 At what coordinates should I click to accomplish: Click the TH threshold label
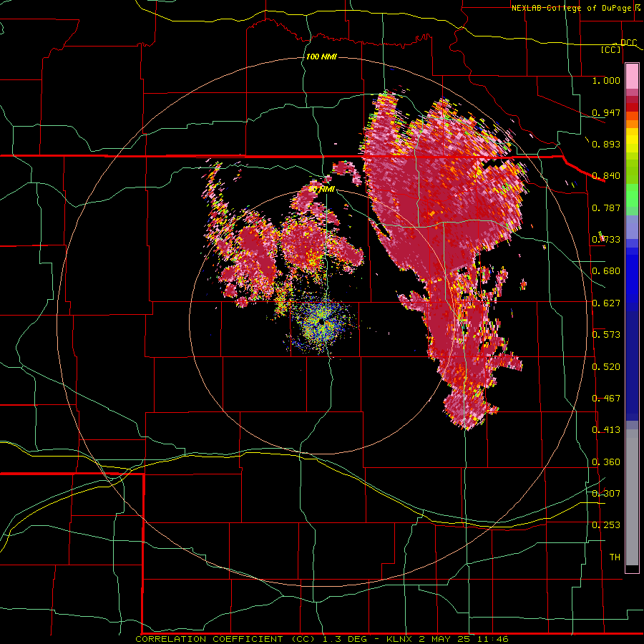615,557
